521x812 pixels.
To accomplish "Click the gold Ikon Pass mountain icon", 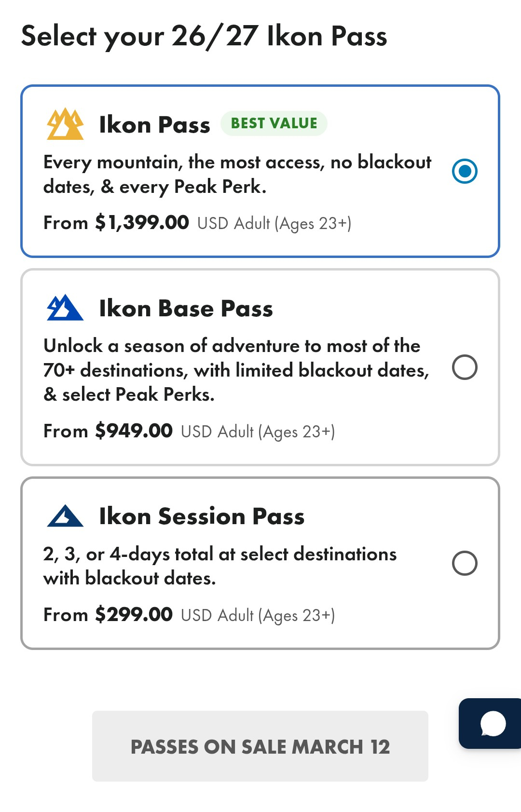I will point(65,124).
